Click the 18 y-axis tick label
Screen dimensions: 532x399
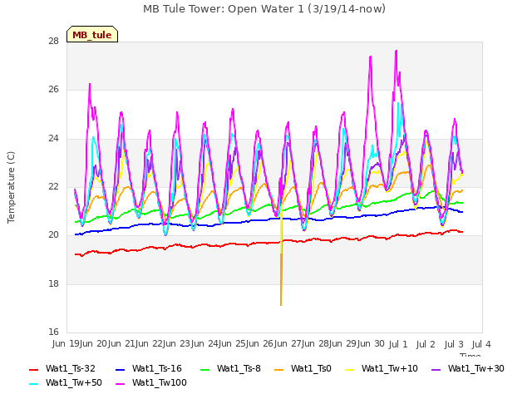(x=53, y=283)
